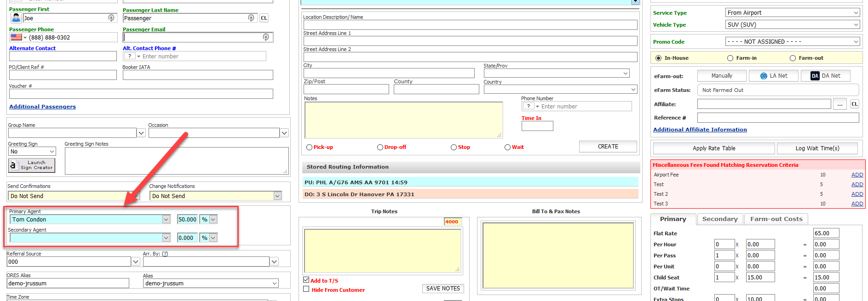Click the CREATE button
Image resolution: width=868 pixels, height=301 pixels.
608,147
